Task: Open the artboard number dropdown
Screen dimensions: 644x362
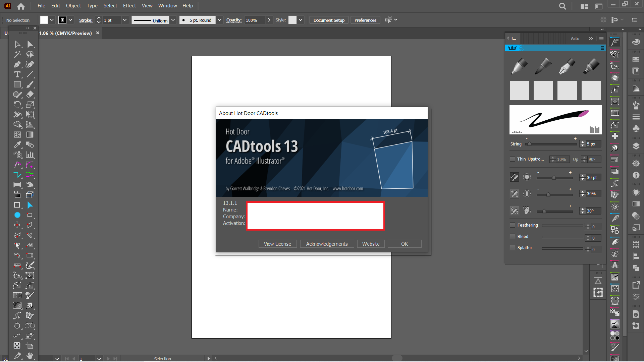Action: 99,359
